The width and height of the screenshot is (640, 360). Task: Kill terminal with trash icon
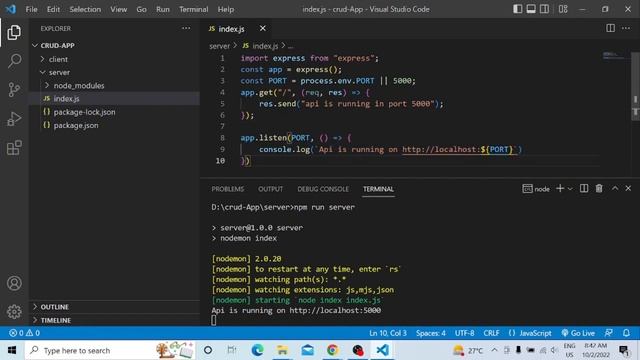coord(599,188)
